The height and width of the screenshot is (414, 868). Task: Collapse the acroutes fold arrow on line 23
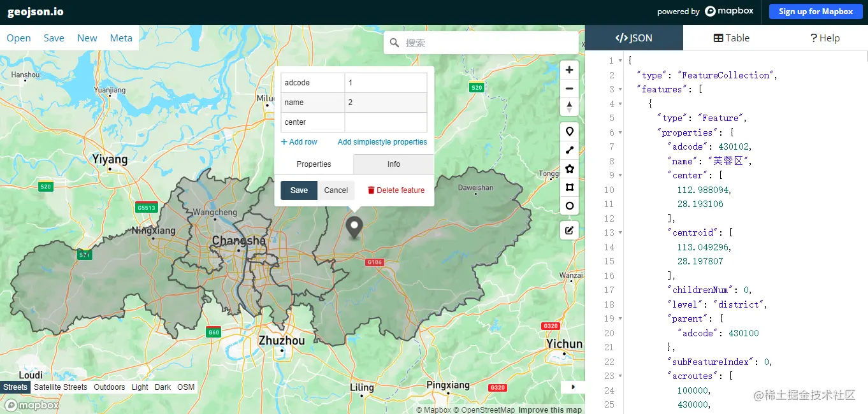[620, 376]
